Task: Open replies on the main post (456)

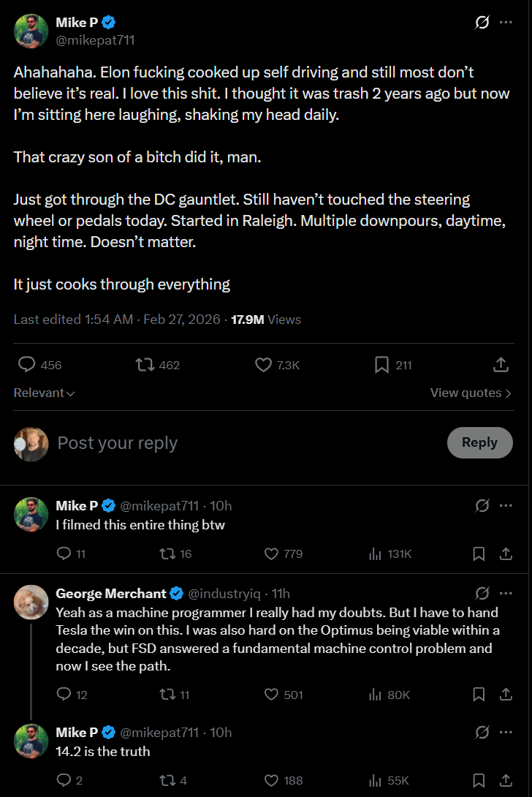Action: coord(27,365)
